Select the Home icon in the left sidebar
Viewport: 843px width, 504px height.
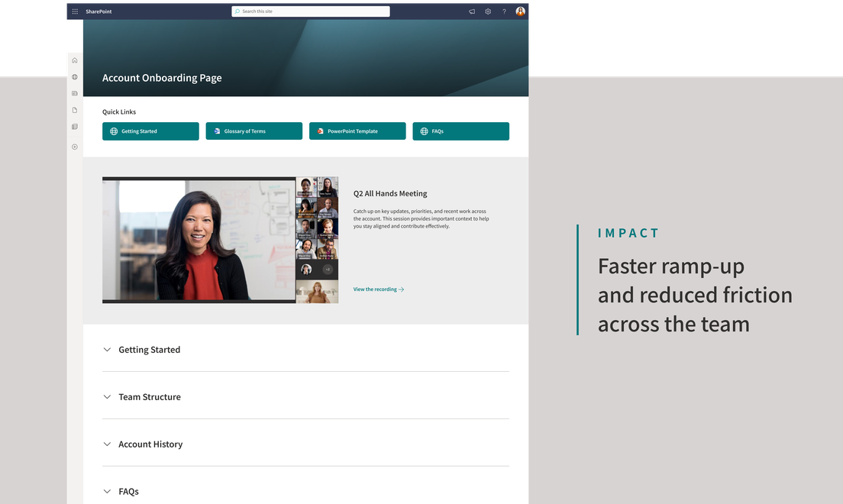pos(74,60)
